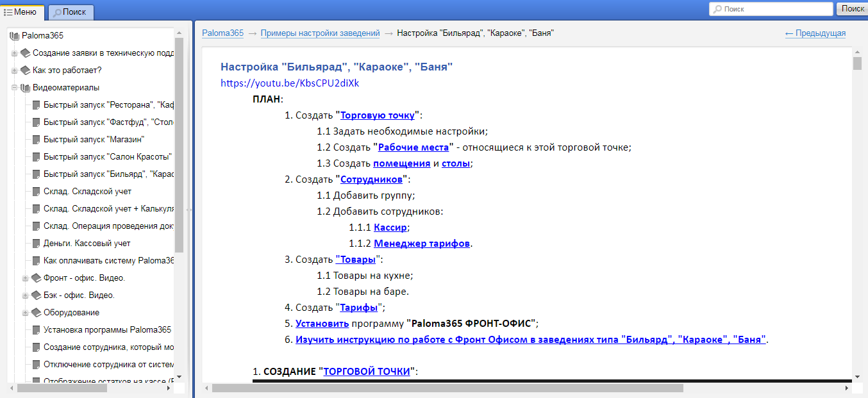Click the tree panel vertical scrollbar
The height and width of the screenshot is (398, 868).
(x=179, y=145)
